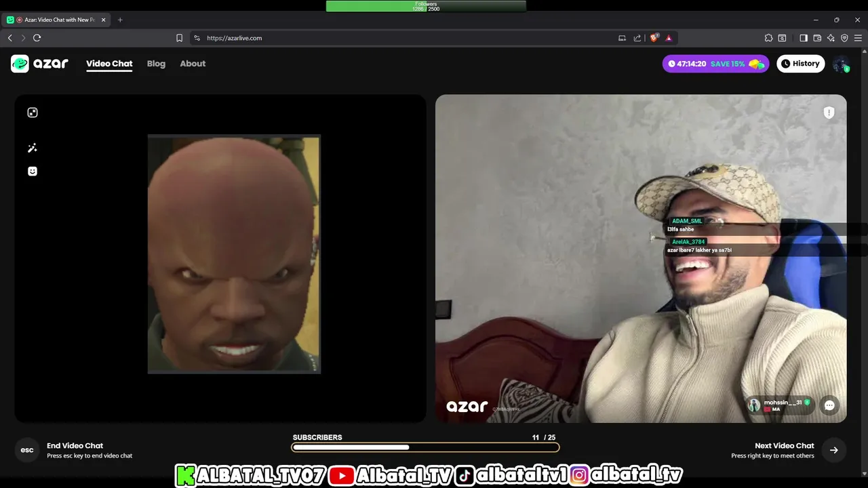868x488 pixels.
Task: Go to the next video chat arrow
Action: [x=833, y=450]
